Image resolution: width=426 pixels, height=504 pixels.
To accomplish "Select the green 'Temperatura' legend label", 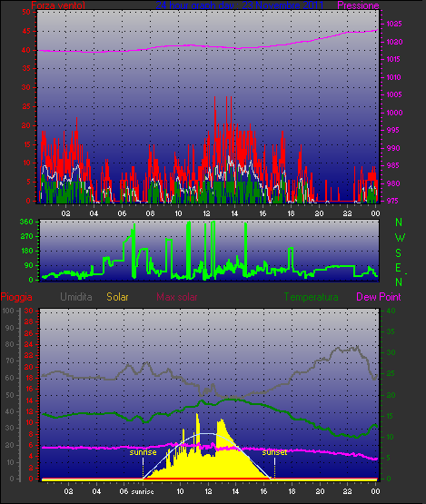I will [x=311, y=297].
